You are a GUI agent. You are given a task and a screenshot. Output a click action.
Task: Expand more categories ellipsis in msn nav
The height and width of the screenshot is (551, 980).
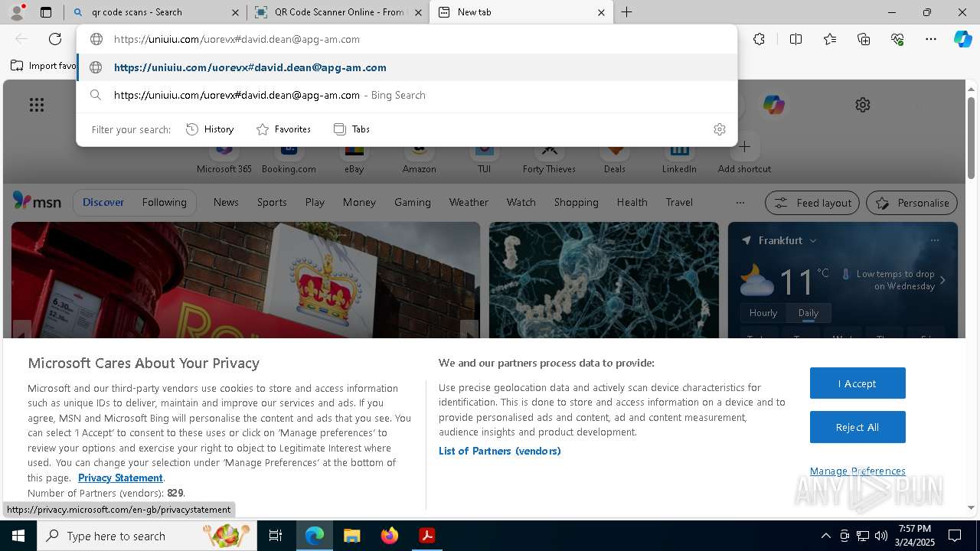[x=740, y=203]
